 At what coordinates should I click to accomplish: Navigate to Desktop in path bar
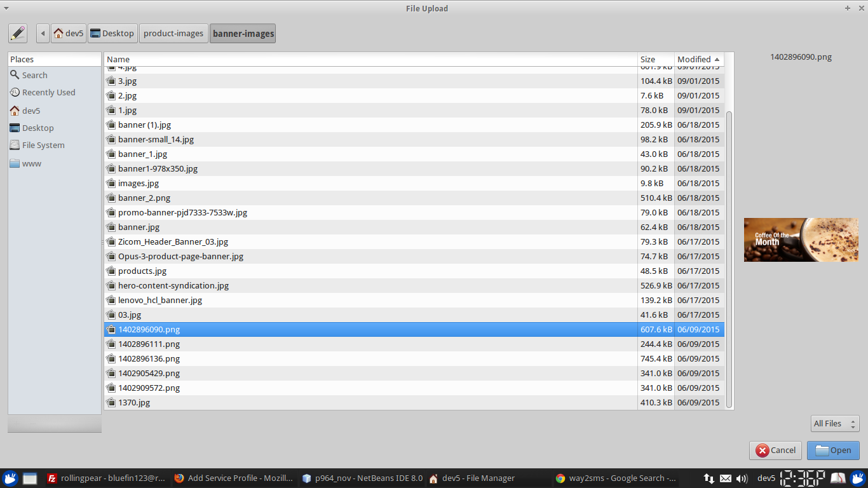[112, 33]
